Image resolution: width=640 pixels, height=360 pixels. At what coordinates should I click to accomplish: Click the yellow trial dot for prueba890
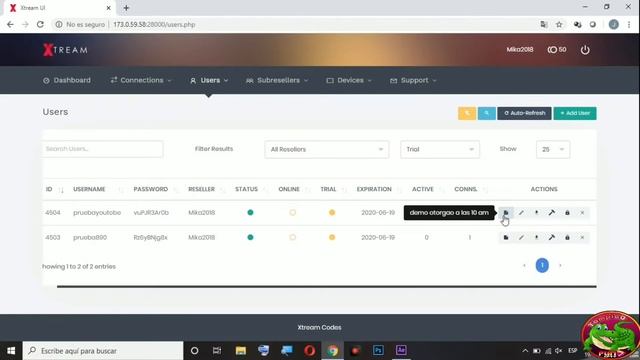pos(332,237)
